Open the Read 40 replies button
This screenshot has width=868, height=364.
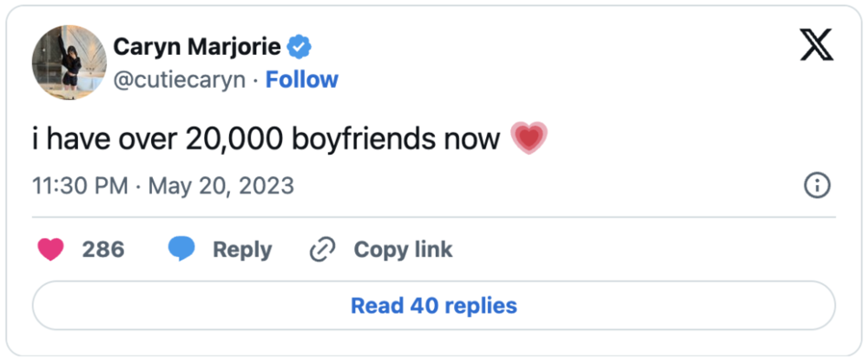tap(433, 305)
